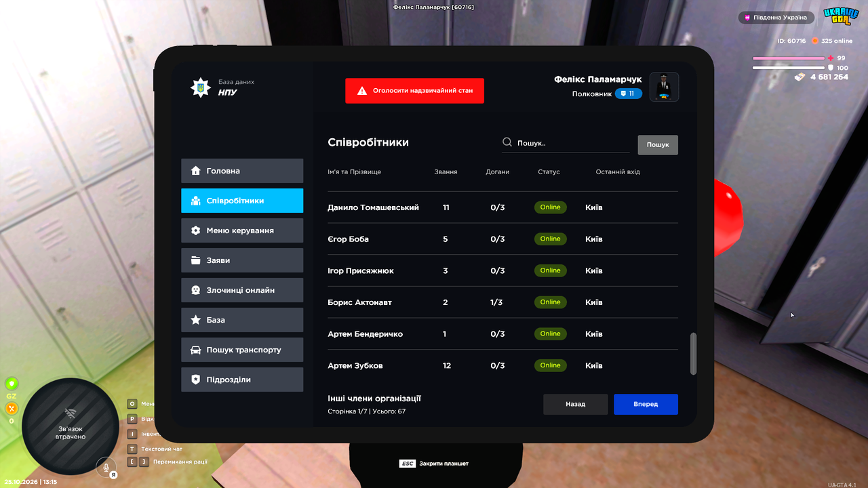The image size is (868, 488).
Task: Open the Підрозділи section
Action: click(242, 380)
